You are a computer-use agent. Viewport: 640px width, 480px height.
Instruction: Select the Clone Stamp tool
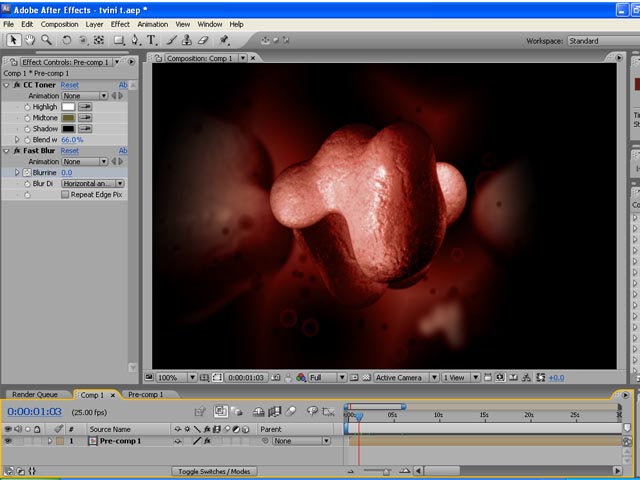click(x=187, y=40)
